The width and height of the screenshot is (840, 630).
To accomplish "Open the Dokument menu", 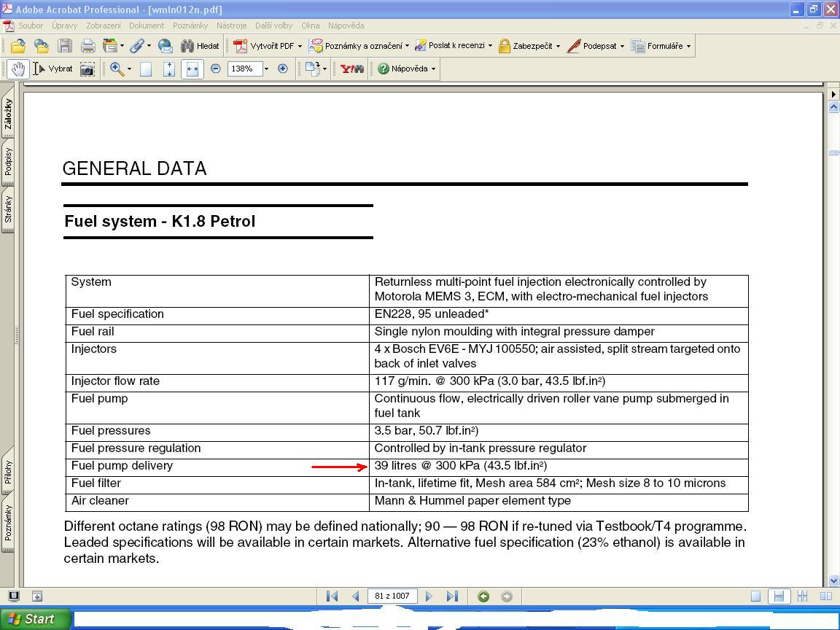I will click(147, 26).
